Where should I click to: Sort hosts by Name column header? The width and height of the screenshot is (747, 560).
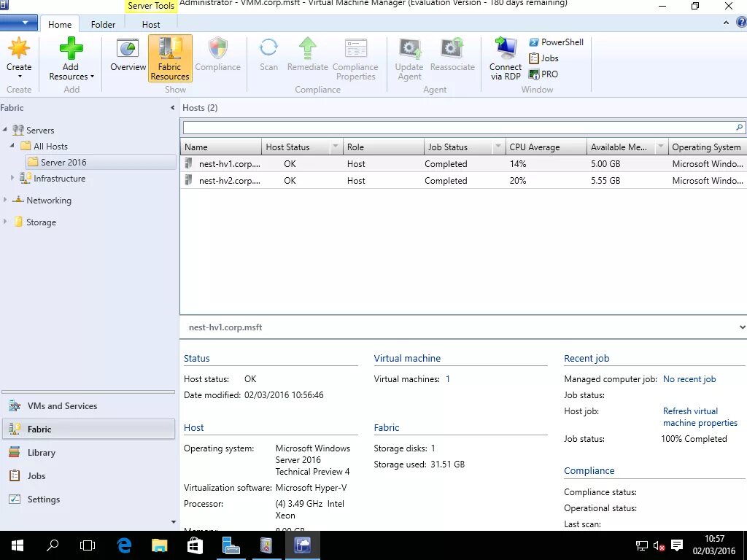point(221,147)
